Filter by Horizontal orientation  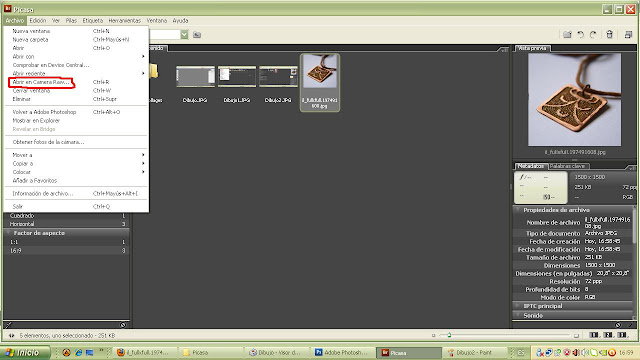click(66, 224)
